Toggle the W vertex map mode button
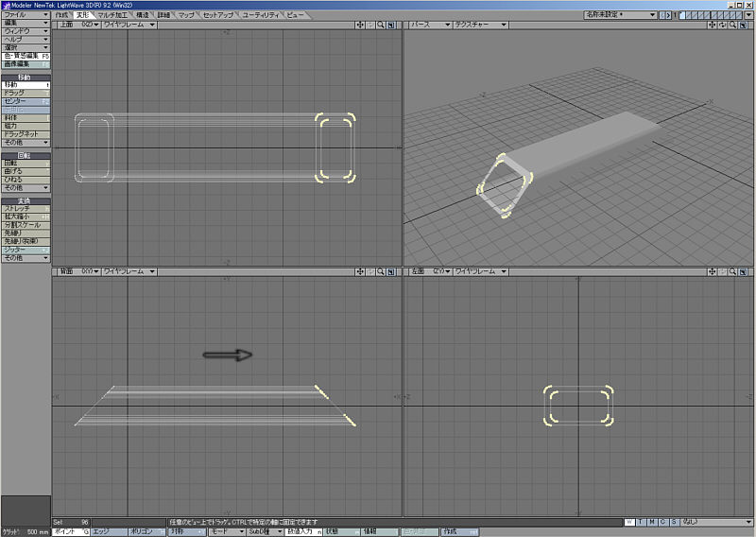Viewport: 756px width, 537px height. (630, 522)
